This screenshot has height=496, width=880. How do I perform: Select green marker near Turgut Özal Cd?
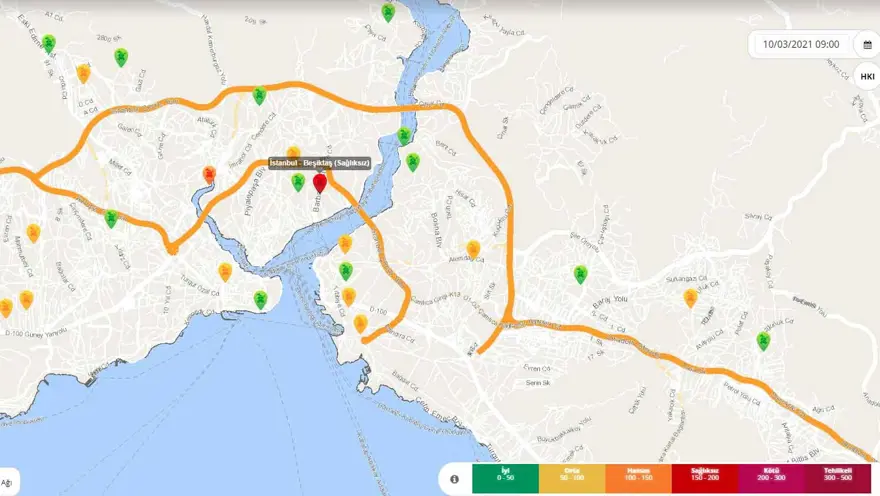[x=260, y=299]
